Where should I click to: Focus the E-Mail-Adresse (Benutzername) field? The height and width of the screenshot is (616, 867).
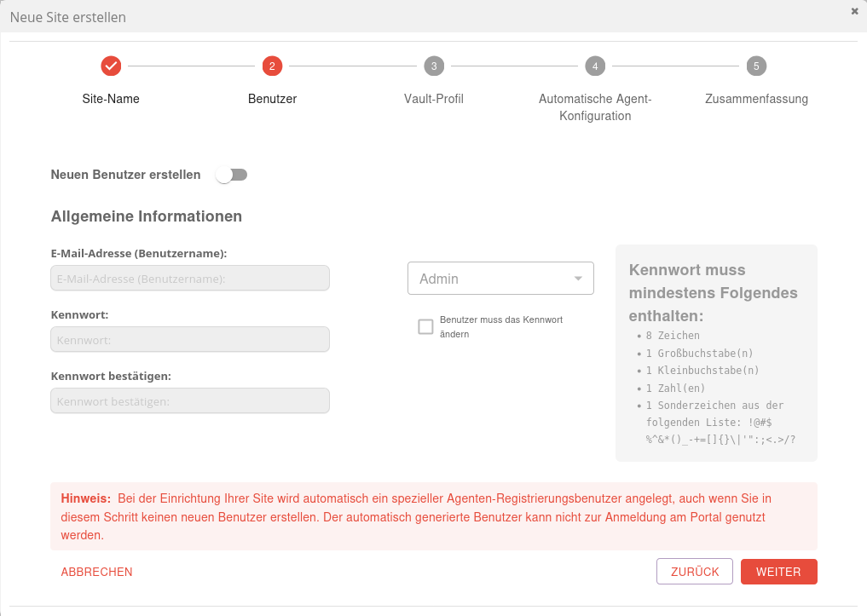(190, 279)
